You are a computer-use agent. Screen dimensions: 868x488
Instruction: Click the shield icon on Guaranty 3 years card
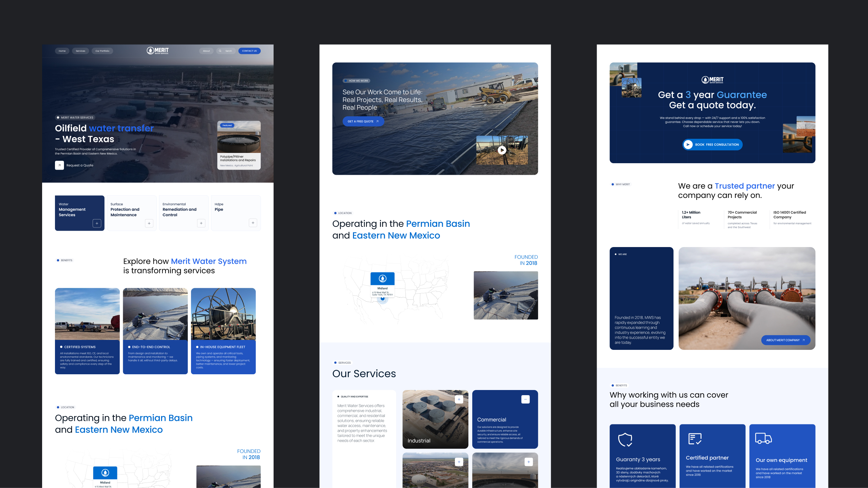(x=625, y=439)
